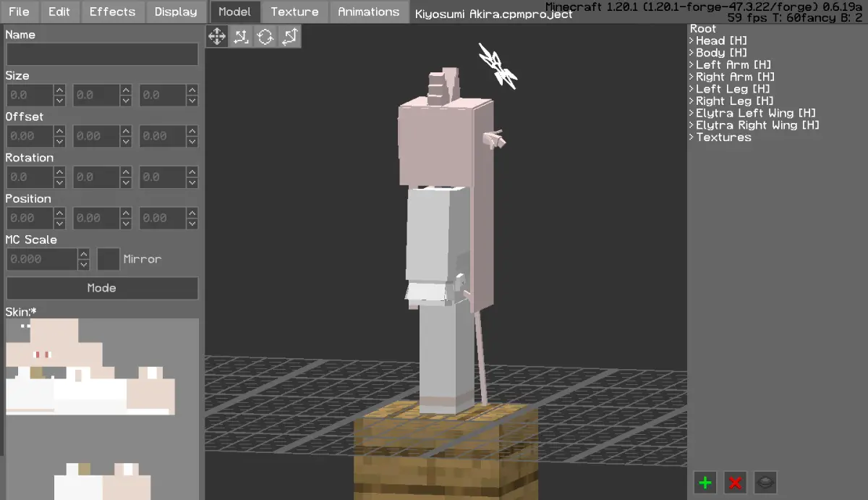Expand the Body [H] tree node
Screen dimensions: 868x500
tap(692, 53)
